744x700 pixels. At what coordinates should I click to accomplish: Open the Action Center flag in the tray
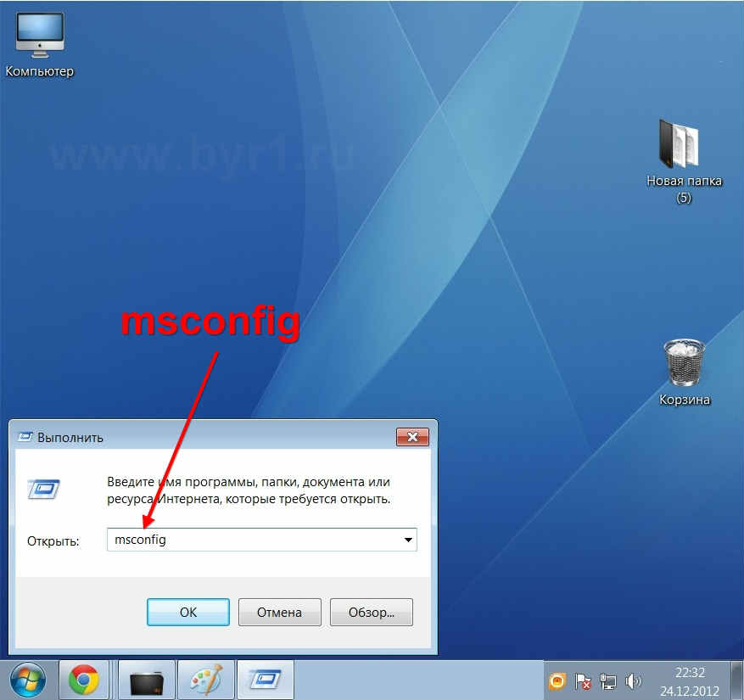(x=583, y=681)
